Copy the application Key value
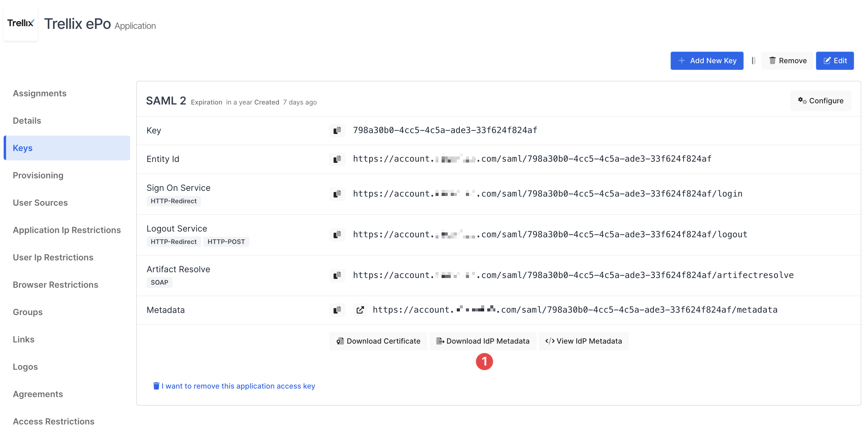The height and width of the screenshot is (429, 868). click(x=337, y=130)
